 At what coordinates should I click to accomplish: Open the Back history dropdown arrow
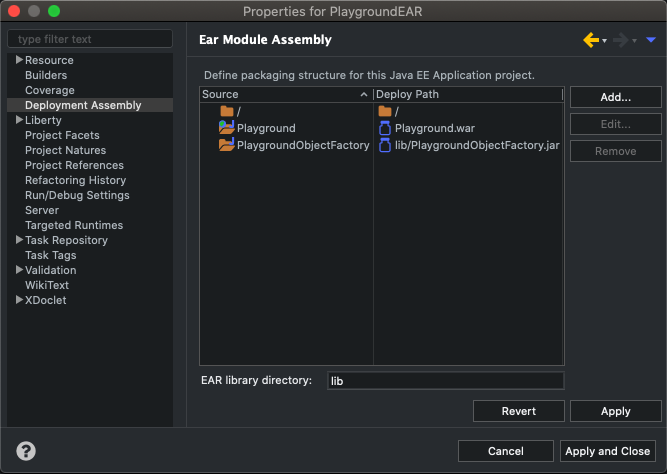tap(604, 41)
